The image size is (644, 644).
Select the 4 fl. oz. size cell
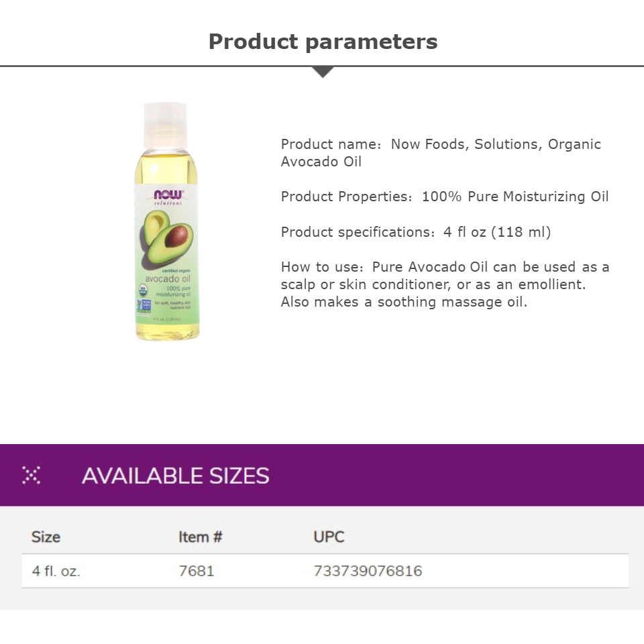point(56,571)
